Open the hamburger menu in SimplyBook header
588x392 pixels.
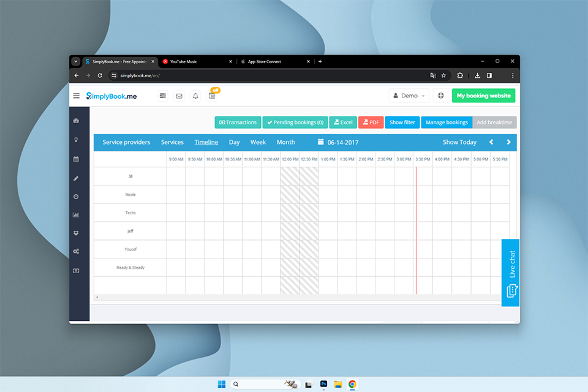(76, 96)
